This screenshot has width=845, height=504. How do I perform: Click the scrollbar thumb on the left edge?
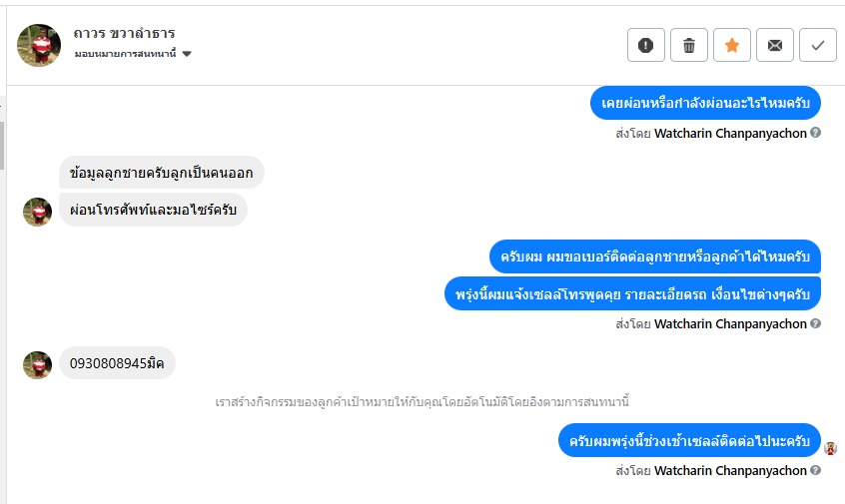pyautogui.click(x=2, y=130)
